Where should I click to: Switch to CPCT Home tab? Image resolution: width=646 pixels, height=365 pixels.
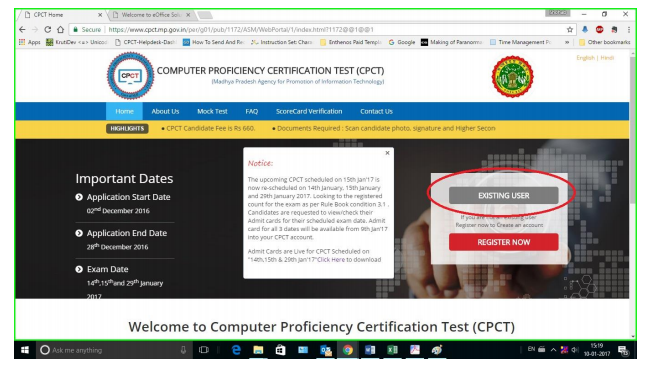(62, 15)
